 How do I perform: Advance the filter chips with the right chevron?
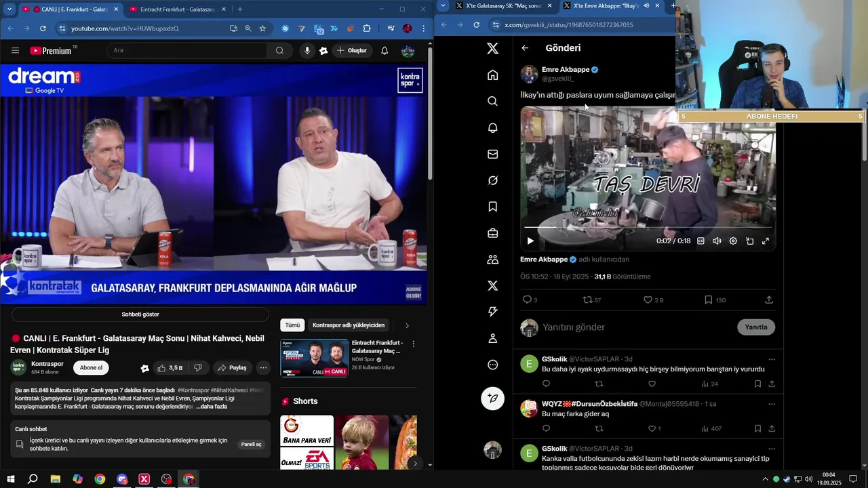coord(407,325)
